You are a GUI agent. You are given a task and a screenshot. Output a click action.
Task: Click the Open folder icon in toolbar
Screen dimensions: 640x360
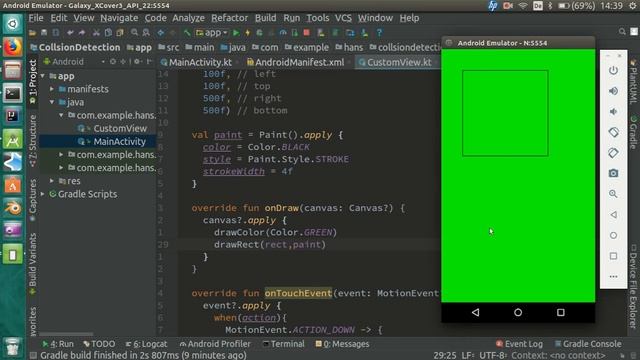click(x=32, y=33)
